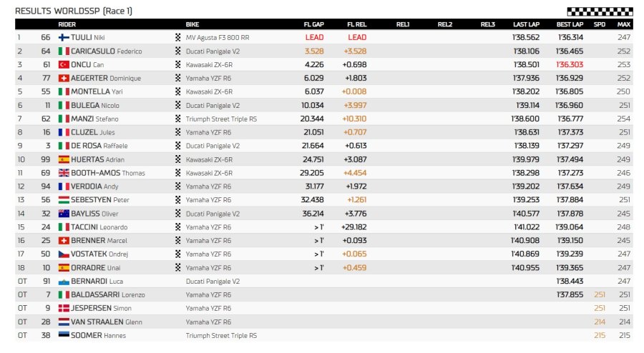This screenshot has width=644, height=353.
Task: Click Triumph Street Triple RS in MANZI's row
Action: tap(221, 119)
